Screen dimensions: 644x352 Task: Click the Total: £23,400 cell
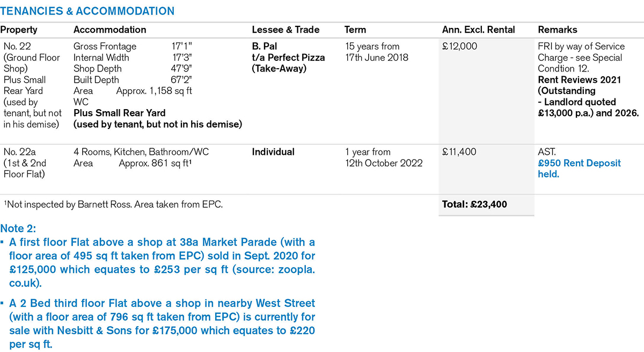pos(474,205)
